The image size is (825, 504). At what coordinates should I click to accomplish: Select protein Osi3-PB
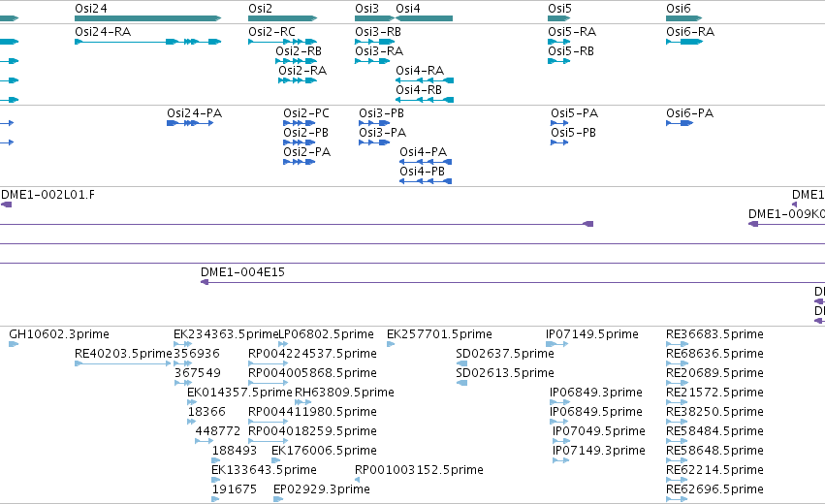click(374, 123)
